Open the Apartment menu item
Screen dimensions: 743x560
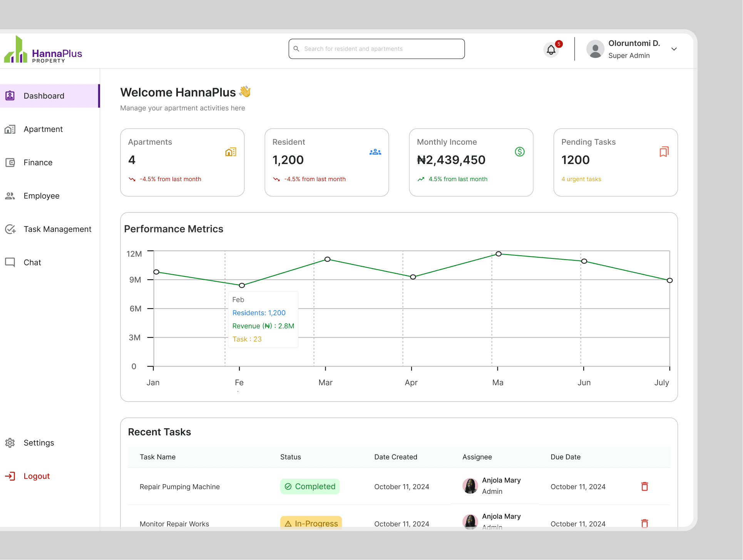coord(43,129)
